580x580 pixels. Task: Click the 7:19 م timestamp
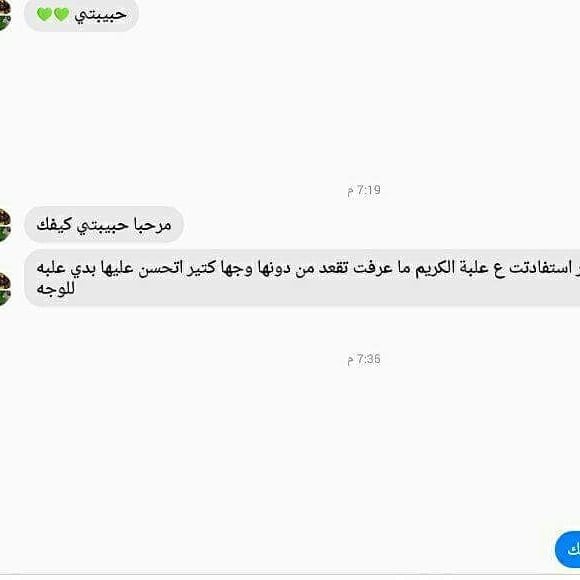point(364,190)
